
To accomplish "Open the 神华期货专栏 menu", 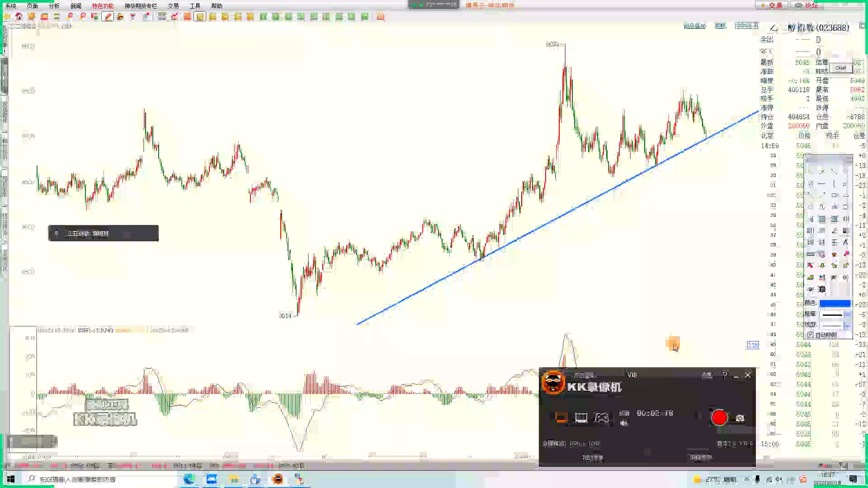I will click(x=141, y=6).
